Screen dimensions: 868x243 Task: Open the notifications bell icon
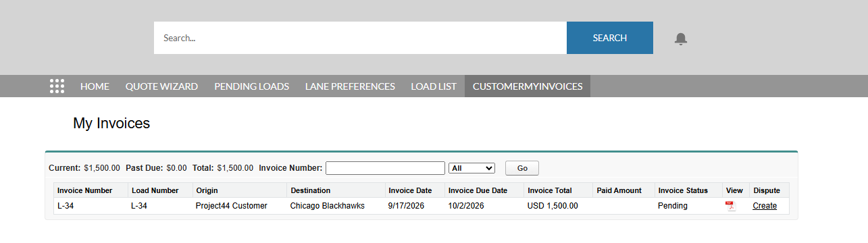681,38
